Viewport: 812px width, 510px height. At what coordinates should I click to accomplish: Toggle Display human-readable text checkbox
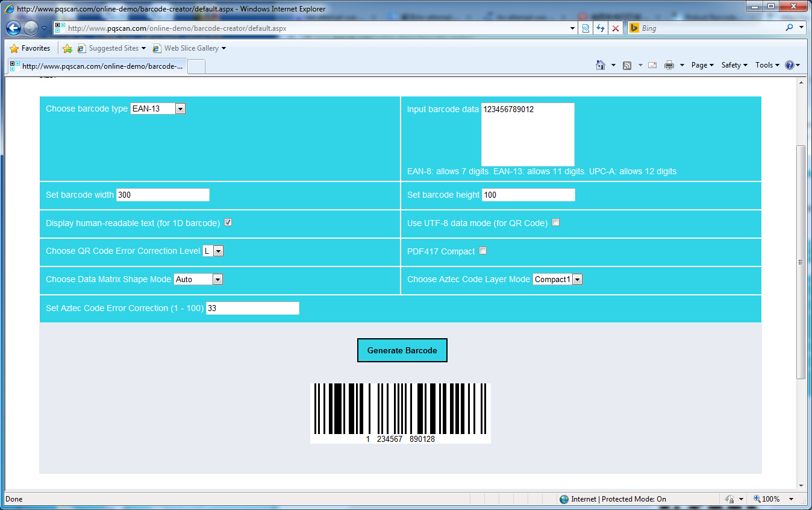click(x=228, y=222)
